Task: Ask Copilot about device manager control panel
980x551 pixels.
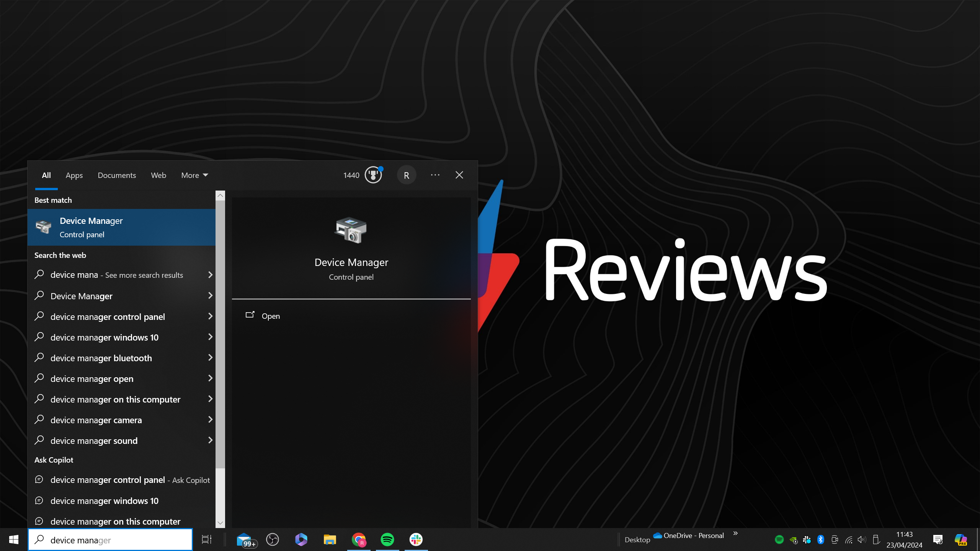Action: 121,480
